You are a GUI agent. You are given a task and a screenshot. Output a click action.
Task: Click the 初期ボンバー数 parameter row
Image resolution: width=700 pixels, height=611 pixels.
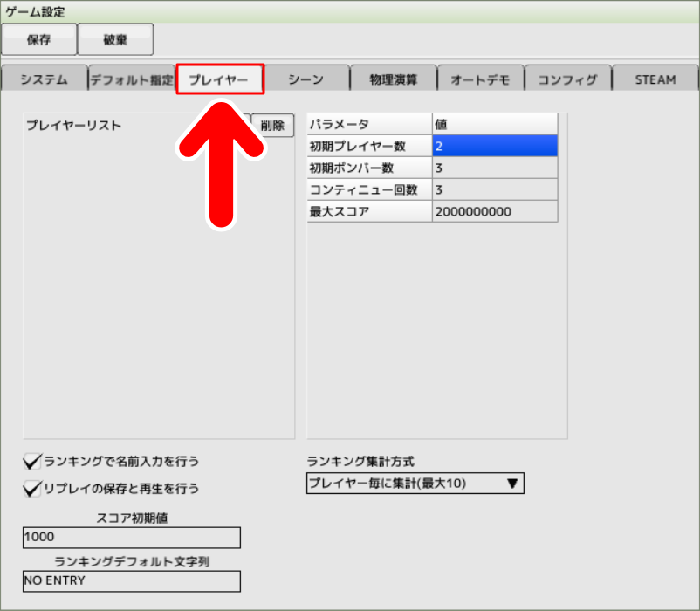(x=368, y=167)
